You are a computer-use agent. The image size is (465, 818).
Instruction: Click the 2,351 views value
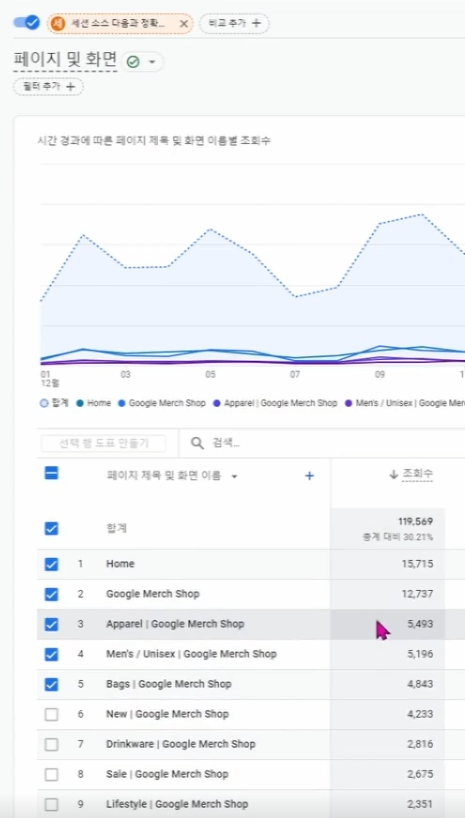pyautogui.click(x=421, y=804)
